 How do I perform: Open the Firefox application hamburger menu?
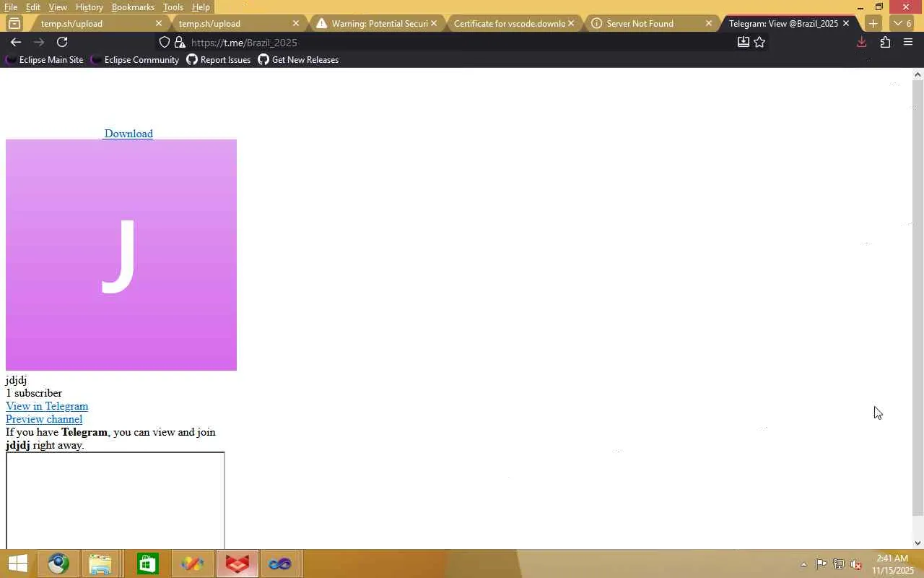coord(908,42)
